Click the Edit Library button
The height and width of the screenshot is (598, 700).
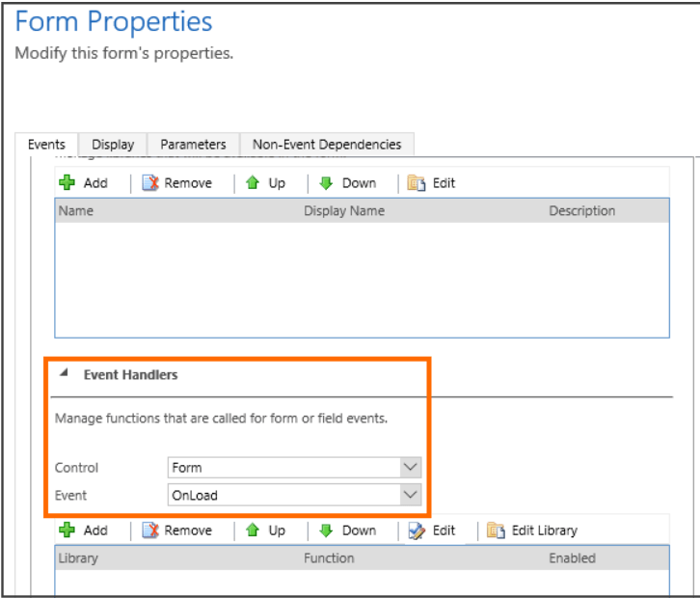(x=532, y=530)
